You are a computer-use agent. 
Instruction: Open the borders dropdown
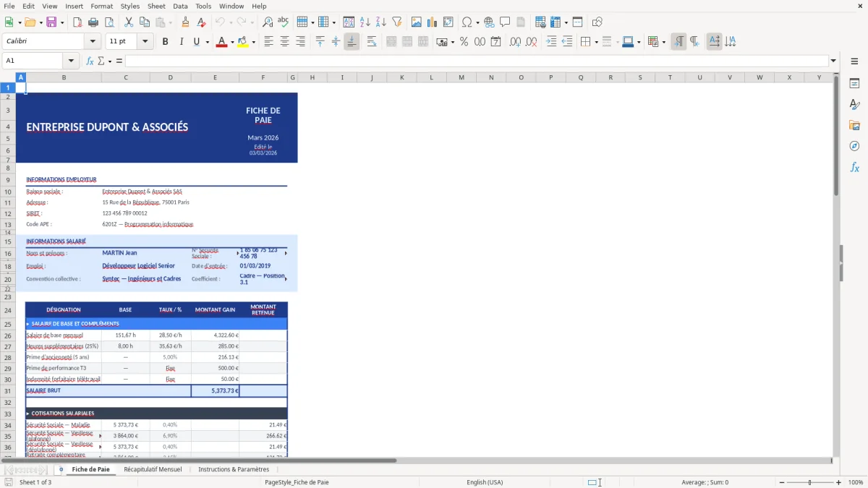[596, 41]
